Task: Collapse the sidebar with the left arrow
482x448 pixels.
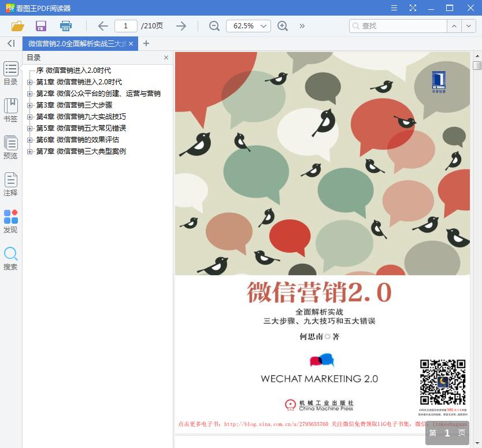Action: (10, 43)
